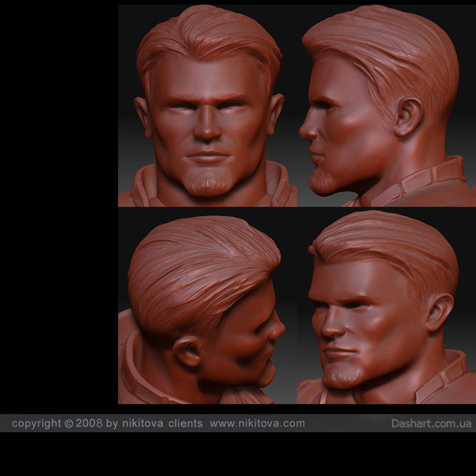Click the 'nikitova clients' footer text

[162, 423]
